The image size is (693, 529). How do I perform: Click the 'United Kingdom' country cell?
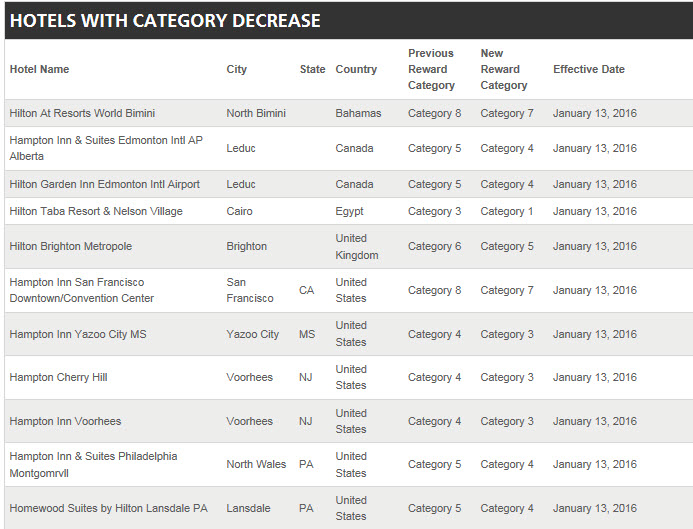[x=357, y=247]
